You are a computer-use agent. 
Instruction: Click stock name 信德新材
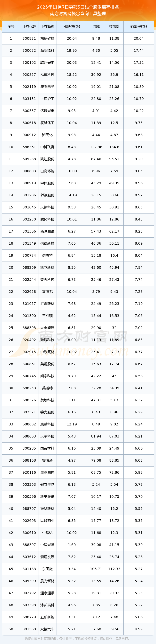coord(47,243)
